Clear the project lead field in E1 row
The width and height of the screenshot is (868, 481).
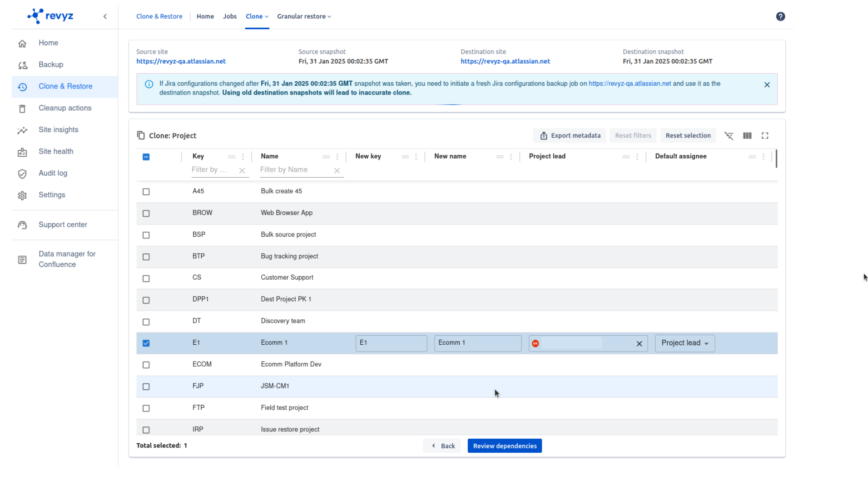(x=639, y=344)
